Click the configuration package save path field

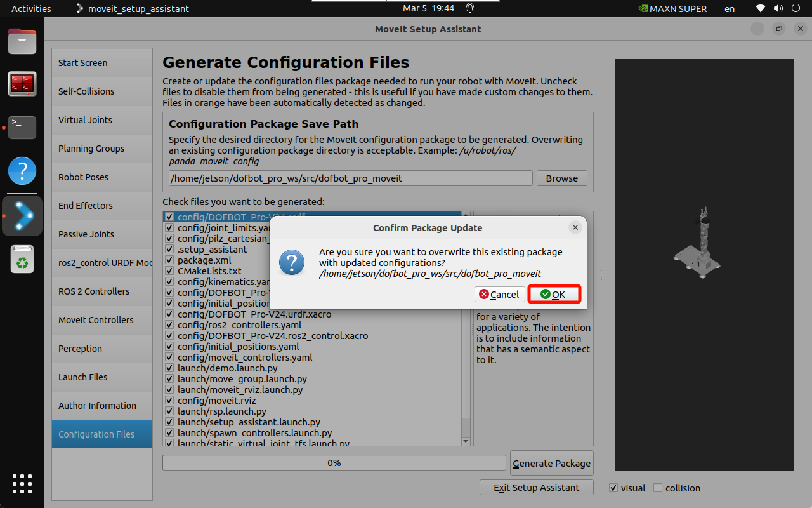pos(351,178)
